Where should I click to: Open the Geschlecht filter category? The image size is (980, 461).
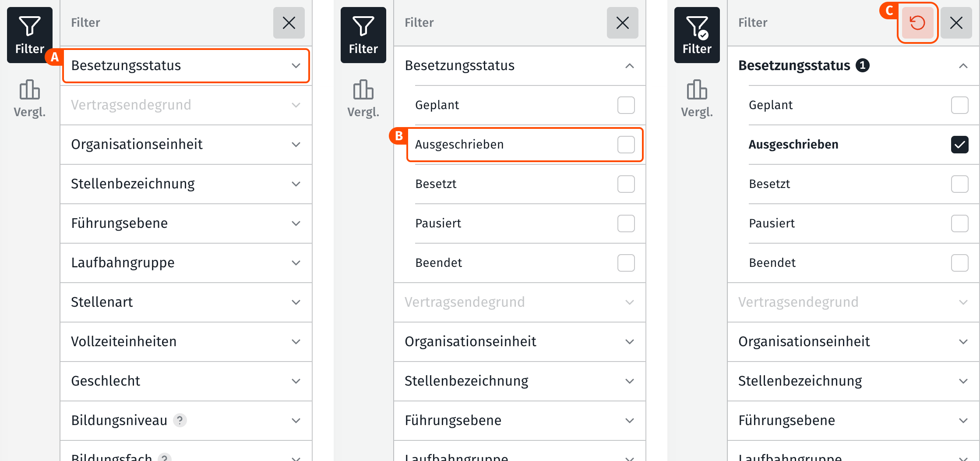(x=186, y=381)
